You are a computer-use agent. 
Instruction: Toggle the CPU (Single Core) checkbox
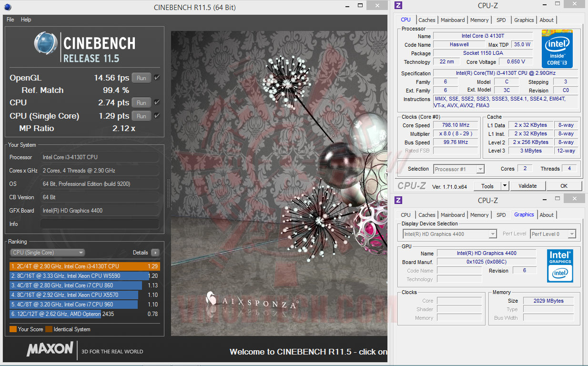pos(157,115)
